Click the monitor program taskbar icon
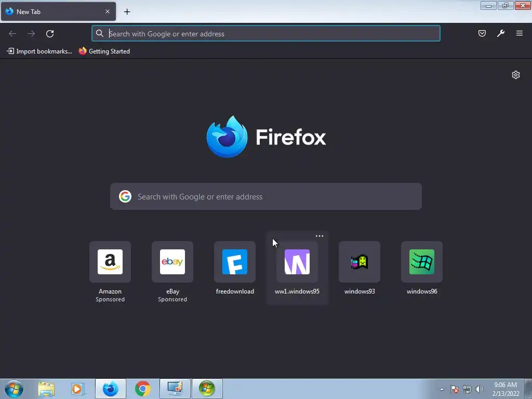 [x=175, y=389]
